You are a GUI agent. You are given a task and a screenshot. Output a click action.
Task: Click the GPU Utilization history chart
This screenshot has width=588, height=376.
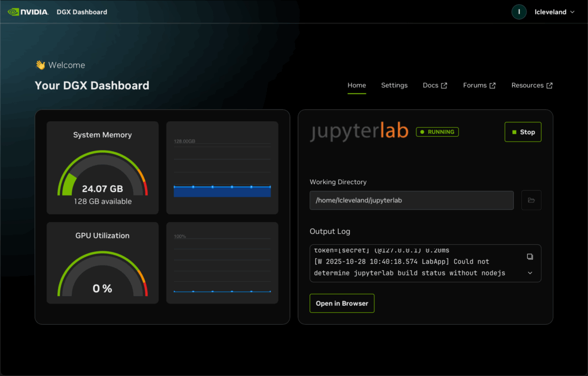[x=222, y=263]
